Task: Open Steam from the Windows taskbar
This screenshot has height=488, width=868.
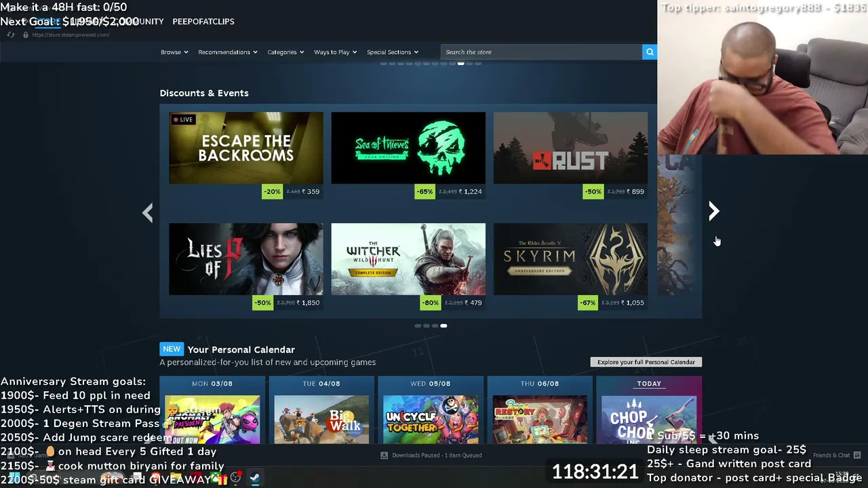Action: (x=254, y=478)
